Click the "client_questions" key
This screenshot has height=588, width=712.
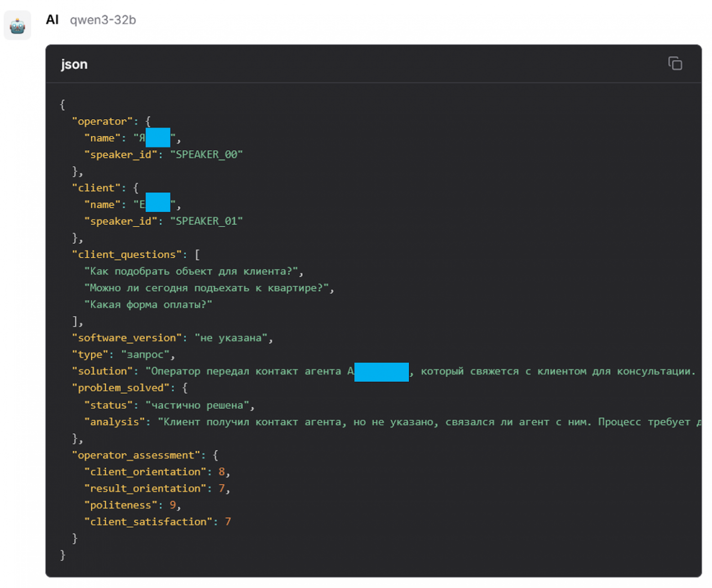tap(126, 255)
